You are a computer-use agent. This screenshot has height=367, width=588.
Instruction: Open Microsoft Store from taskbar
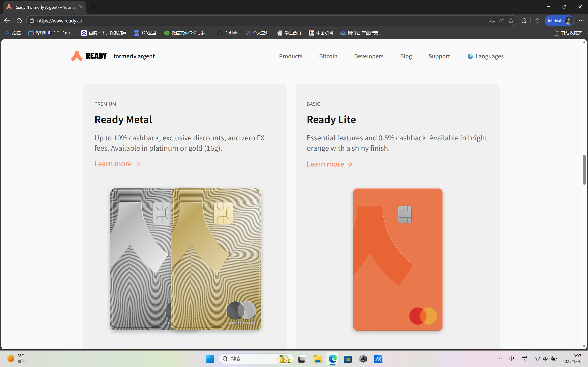pos(348,359)
